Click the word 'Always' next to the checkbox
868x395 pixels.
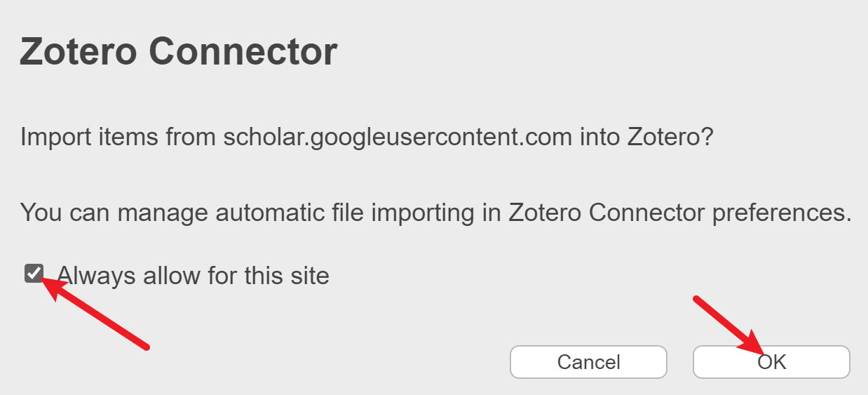click(97, 276)
